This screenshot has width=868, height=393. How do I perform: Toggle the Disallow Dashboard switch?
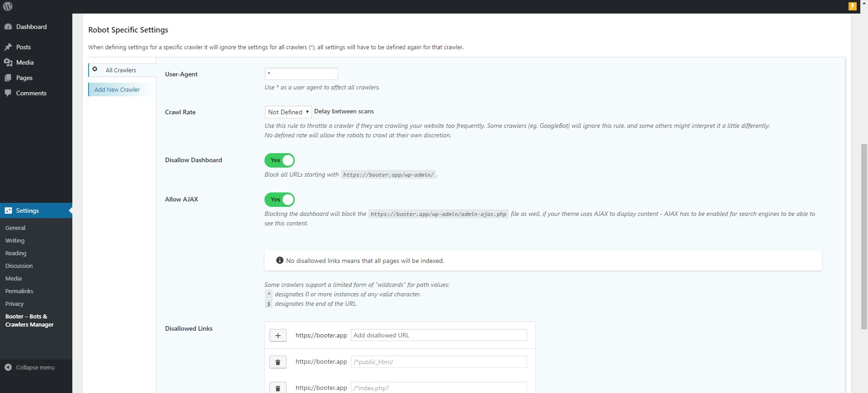point(279,160)
